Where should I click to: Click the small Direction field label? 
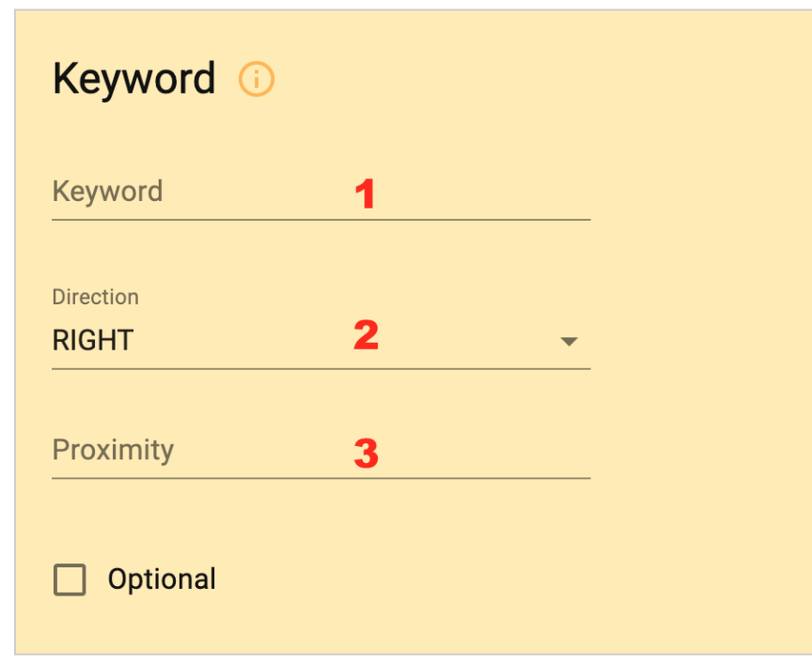(96, 297)
